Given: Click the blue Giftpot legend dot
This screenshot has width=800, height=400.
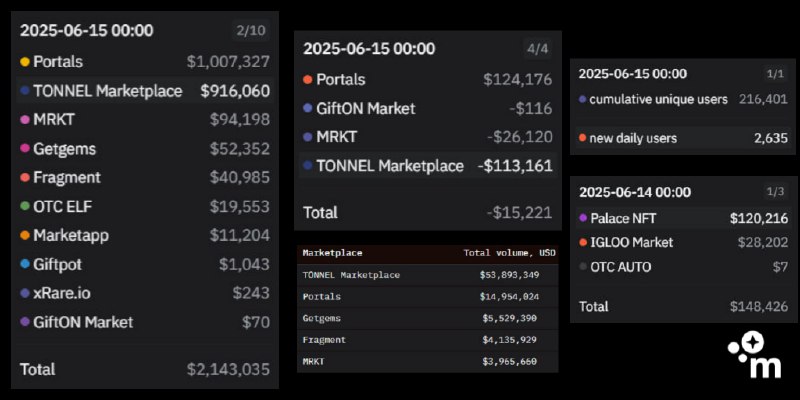Looking at the screenshot, I should pyautogui.click(x=25, y=265).
